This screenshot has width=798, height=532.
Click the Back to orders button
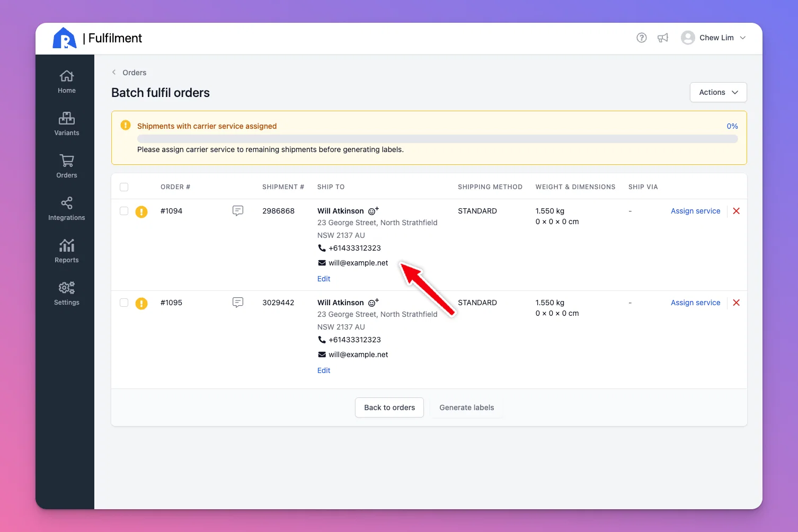click(x=389, y=407)
